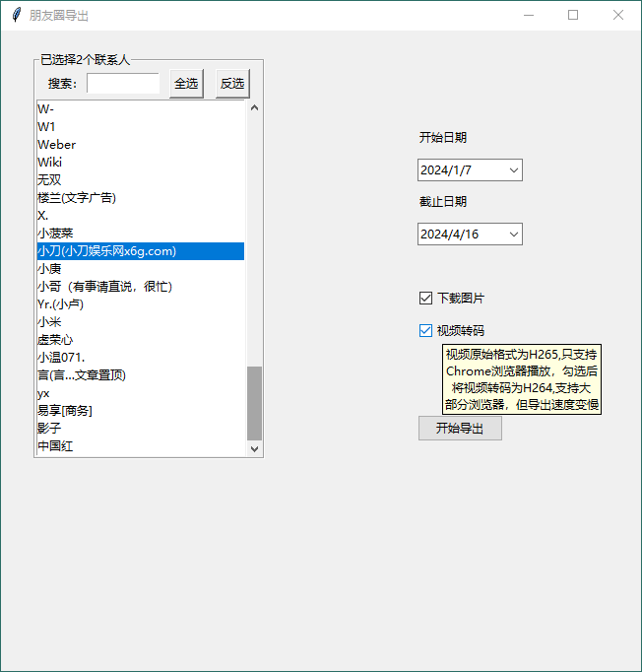Select contact Weber in the list

[x=57, y=145]
